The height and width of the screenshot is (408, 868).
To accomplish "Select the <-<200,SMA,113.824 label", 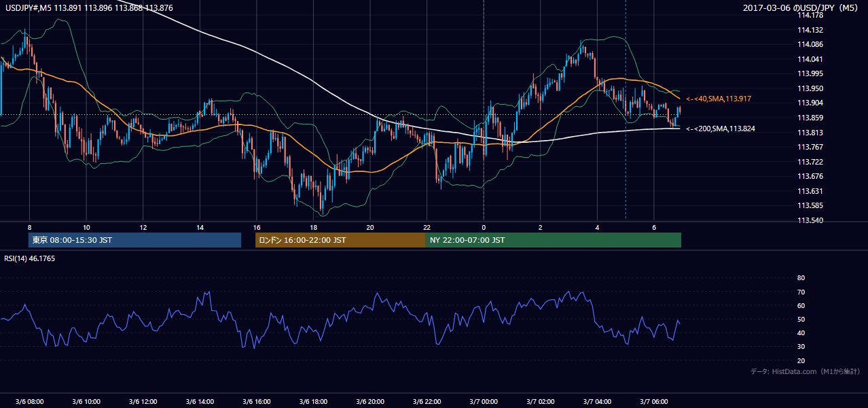I will (x=720, y=129).
